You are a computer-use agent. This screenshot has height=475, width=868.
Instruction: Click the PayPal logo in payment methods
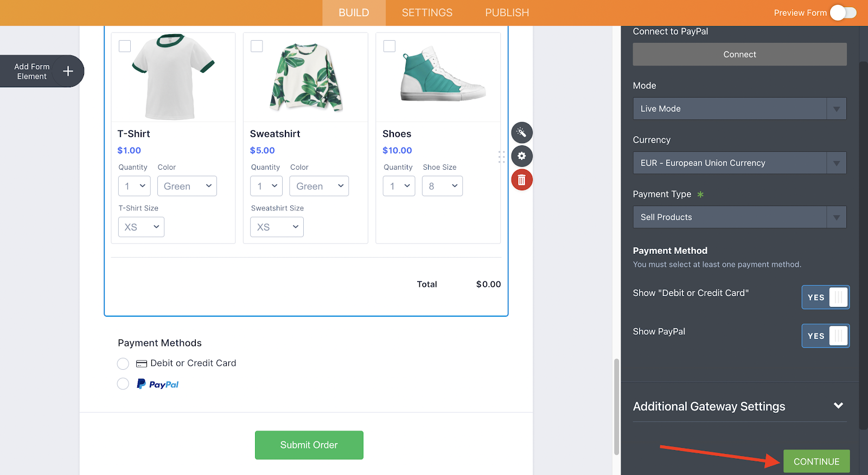pos(157,384)
